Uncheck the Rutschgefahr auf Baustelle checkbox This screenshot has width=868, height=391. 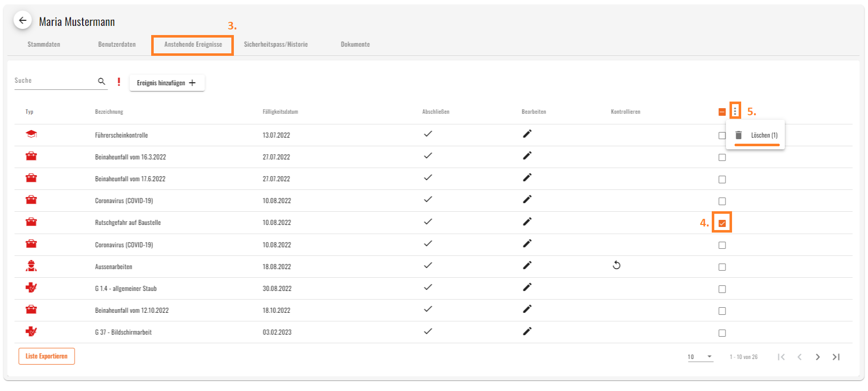pos(722,223)
